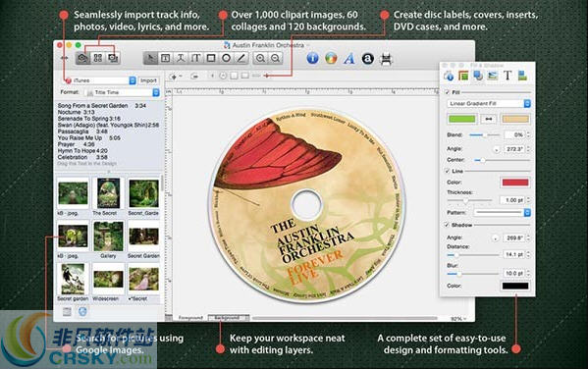Screen dimensions: 588x369
Task: Click the green gradient start color swatch
Action: tap(462, 119)
